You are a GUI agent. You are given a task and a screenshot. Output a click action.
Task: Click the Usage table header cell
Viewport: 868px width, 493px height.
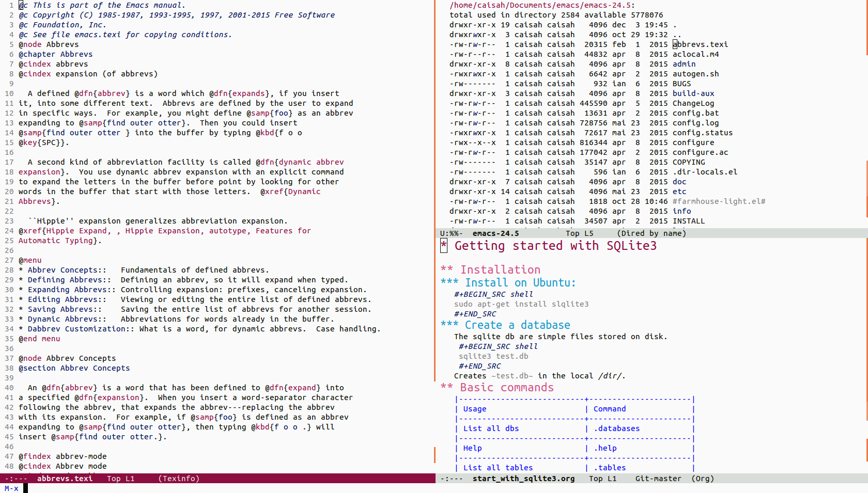[475, 409]
